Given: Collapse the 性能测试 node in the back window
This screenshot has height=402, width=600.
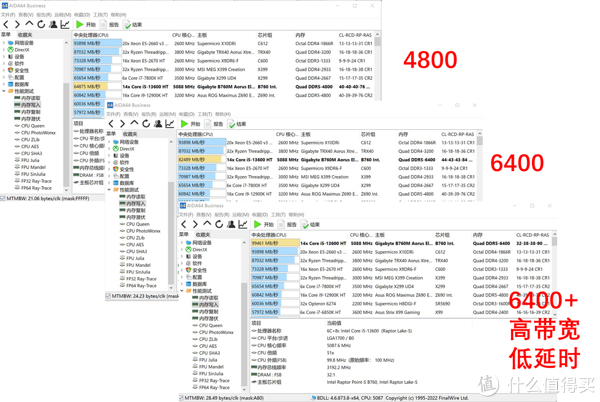Looking at the screenshot, I should pos(4,91).
